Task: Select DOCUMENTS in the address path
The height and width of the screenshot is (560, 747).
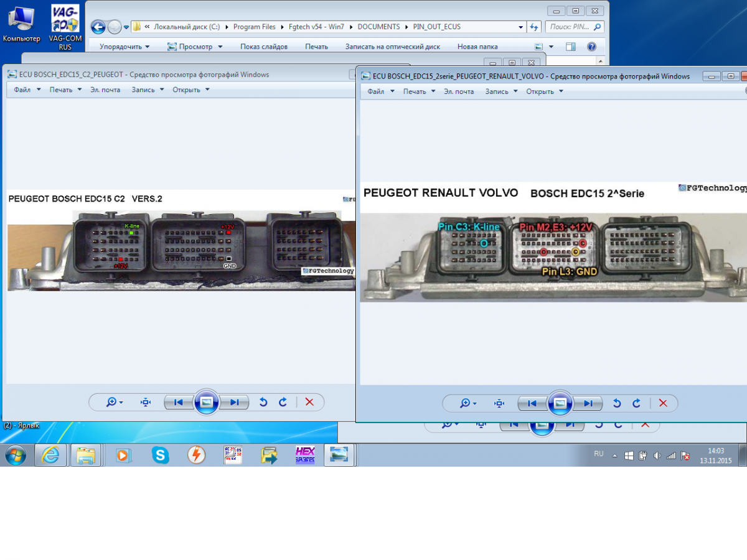Action: coord(378,27)
